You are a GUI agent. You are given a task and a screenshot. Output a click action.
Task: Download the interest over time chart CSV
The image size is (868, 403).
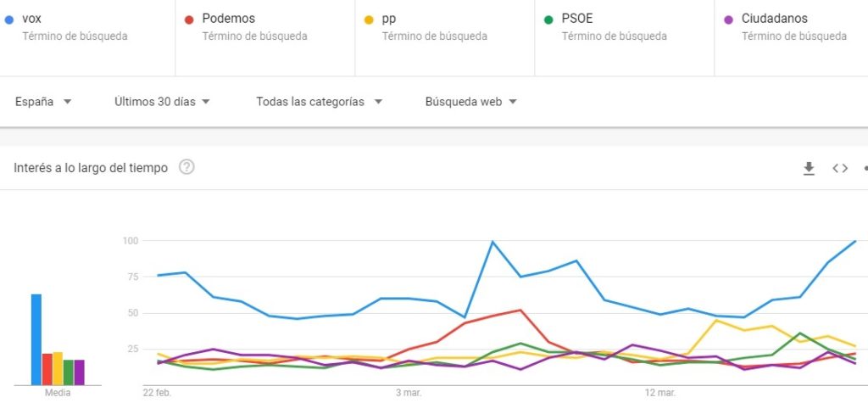click(809, 168)
